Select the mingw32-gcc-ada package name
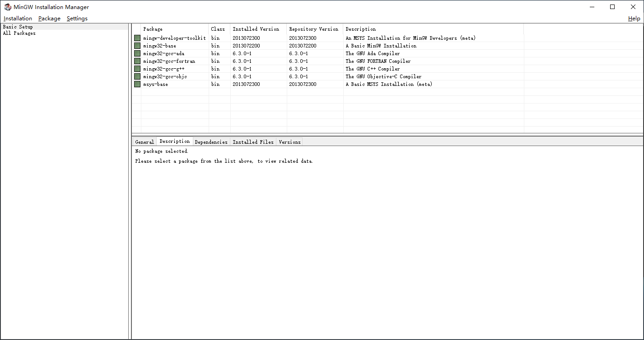The width and height of the screenshot is (644, 340). [x=163, y=53]
